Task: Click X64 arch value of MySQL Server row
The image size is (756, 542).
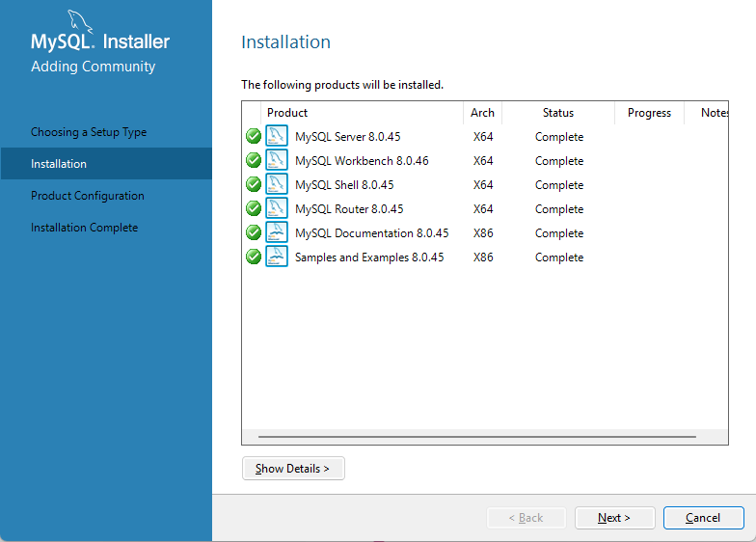Action: (x=483, y=137)
